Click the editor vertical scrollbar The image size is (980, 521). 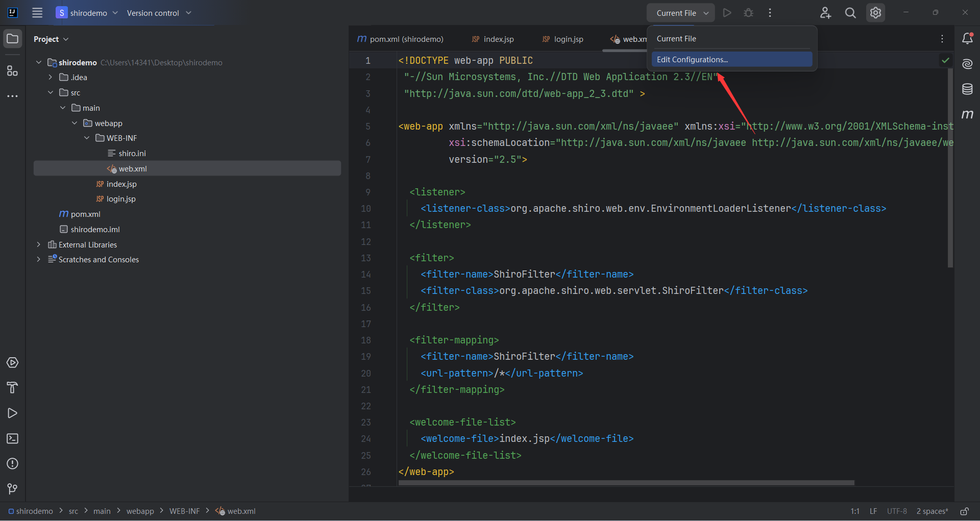(950, 168)
